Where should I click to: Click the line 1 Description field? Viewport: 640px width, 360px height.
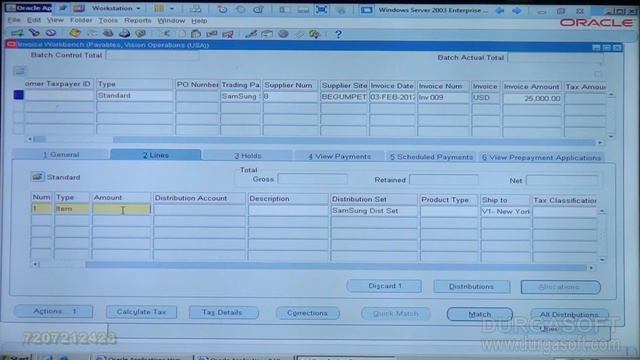click(x=288, y=210)
